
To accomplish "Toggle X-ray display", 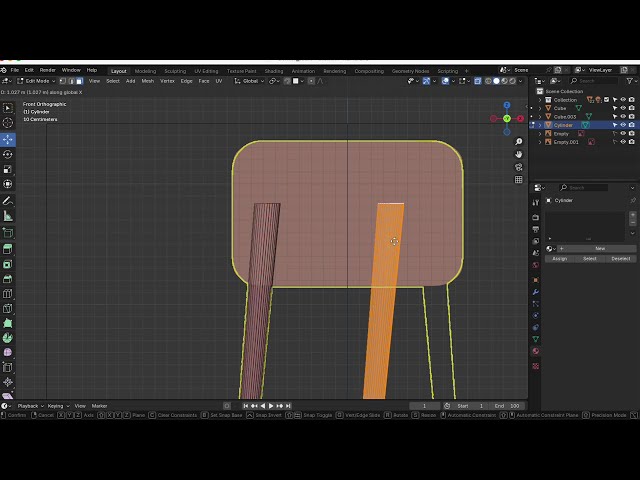I will [x=478, y=81].
